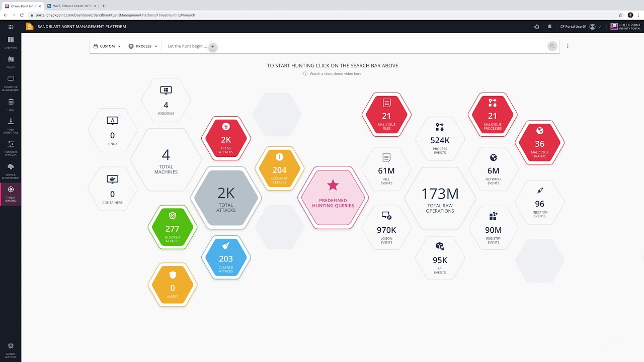Select the Logon Events hexagon
The height and width of the screenshot is (362, 644).
pos(386,228)
